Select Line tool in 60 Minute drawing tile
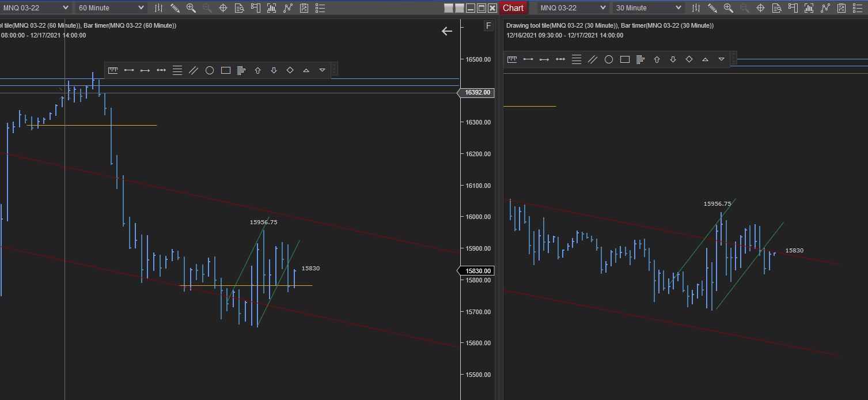Image resolution: width=868 pixels, height=400 pixels. (129, 70)
